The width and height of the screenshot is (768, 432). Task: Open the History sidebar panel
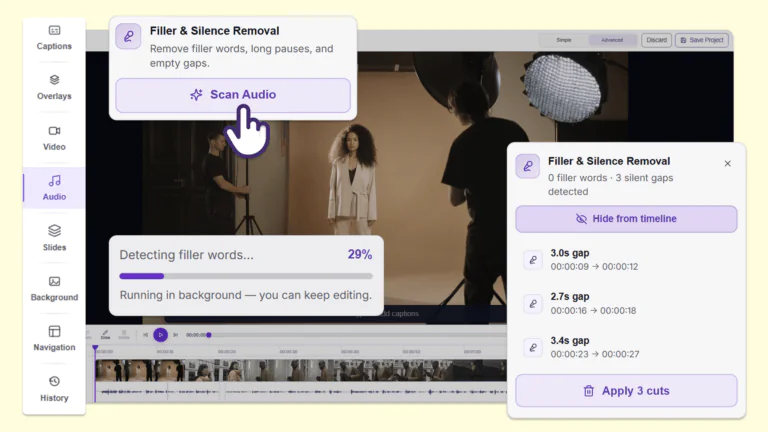(x=54, y=389)
